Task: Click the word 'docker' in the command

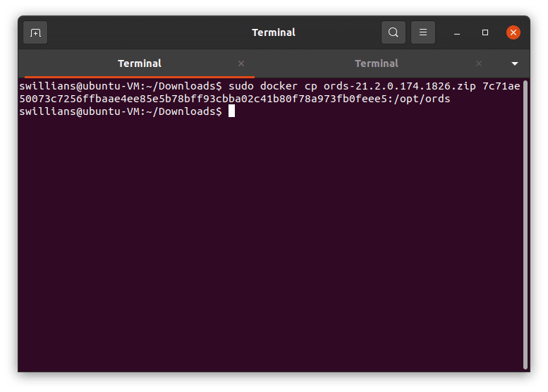Action: [282, 86]
